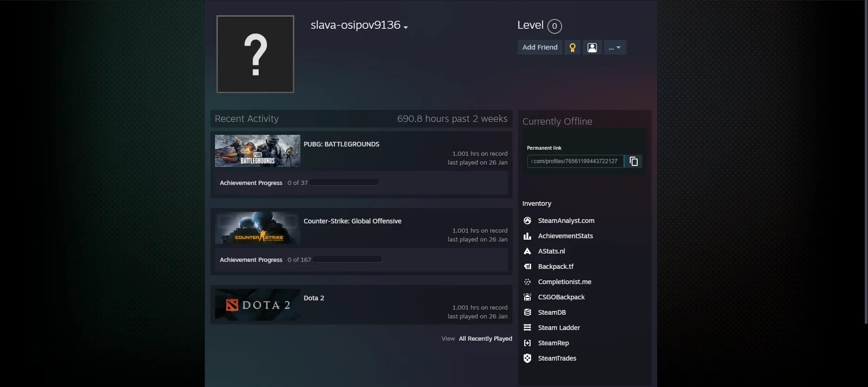Viewport: 868px width, 387px height.
Task: Send request with Add Friend button
Action: pos(540,47)
